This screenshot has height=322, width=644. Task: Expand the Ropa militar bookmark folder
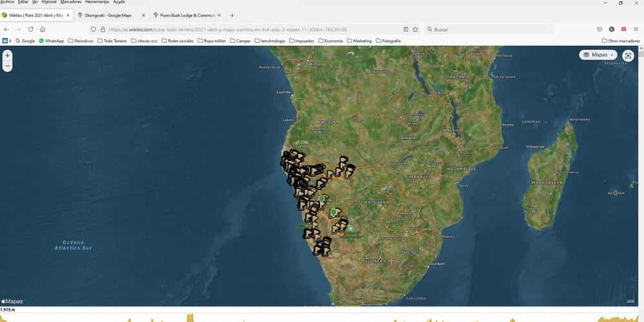[x=211, y=41]
